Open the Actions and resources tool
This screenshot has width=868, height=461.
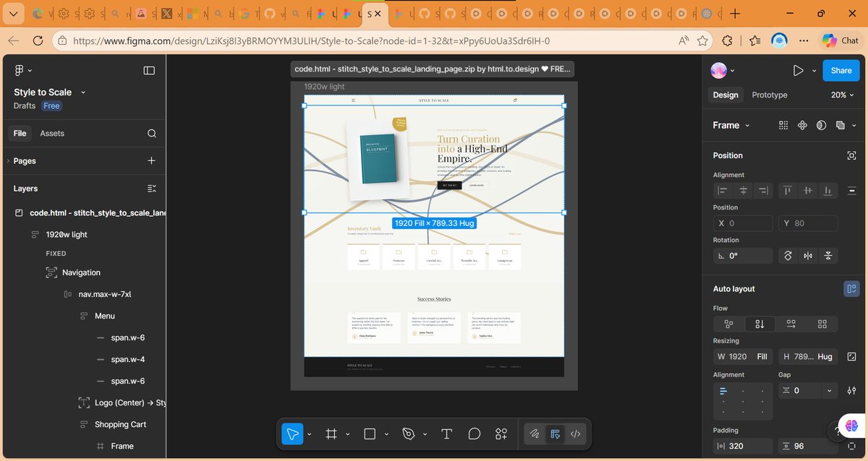coord(501,434)
